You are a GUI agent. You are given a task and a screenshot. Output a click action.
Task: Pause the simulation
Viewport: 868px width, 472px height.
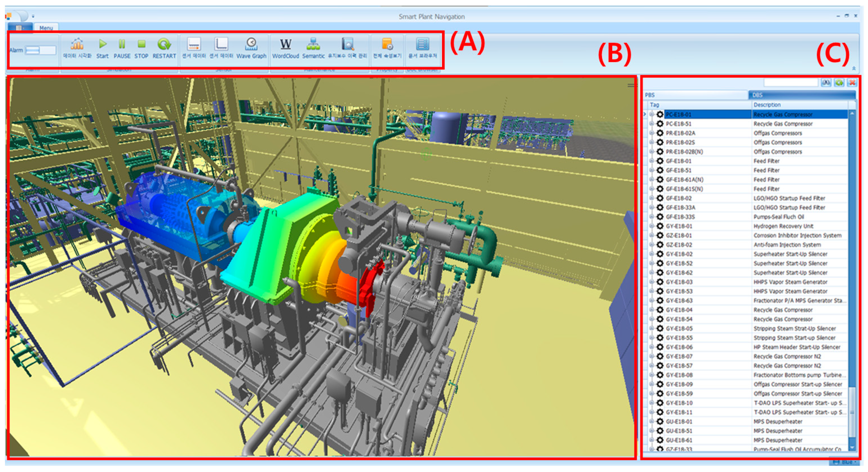122,44
